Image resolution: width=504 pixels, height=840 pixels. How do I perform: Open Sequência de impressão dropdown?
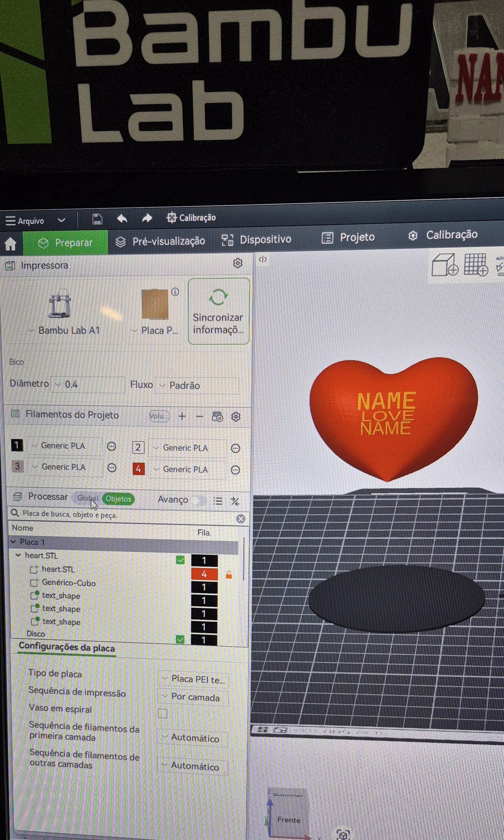tap(194, 697)
